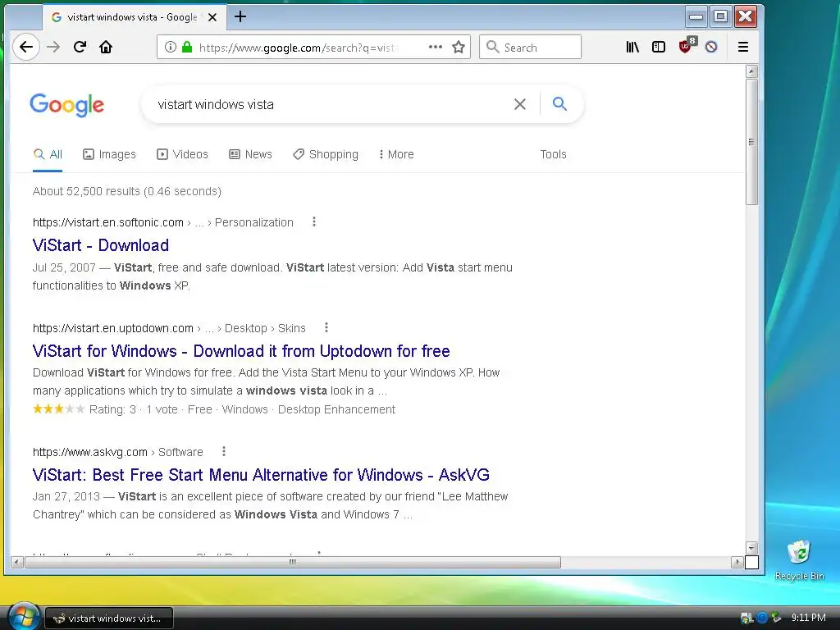Viewport: 840px width, 630px height.
Task: Minimize the Firefox window
Action: coord(696,16)
